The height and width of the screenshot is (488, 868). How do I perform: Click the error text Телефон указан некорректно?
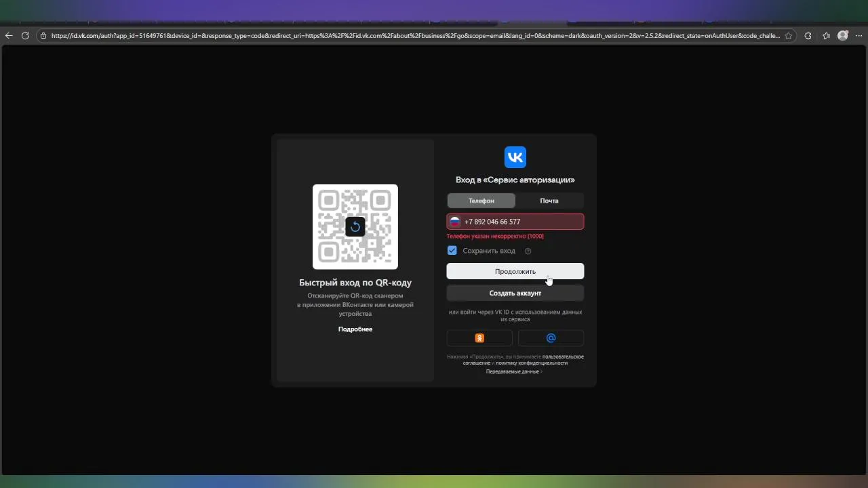coord(495,236)
